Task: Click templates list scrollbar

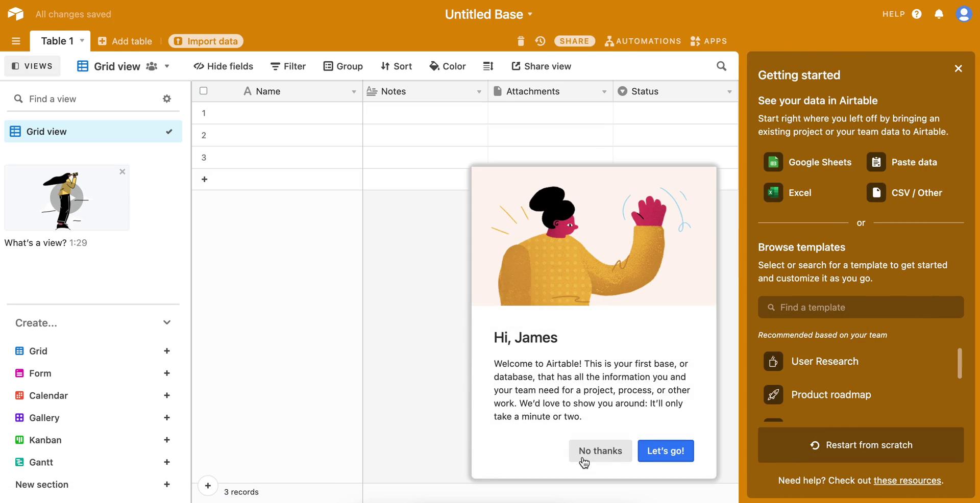Action: click(x=960, y=363)
